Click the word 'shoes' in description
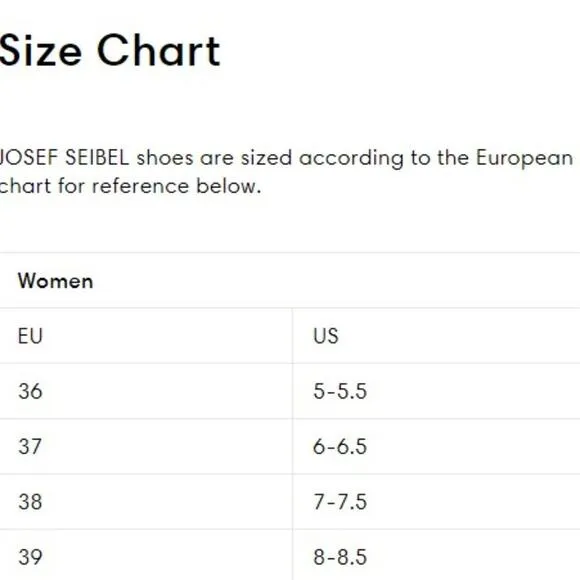The height and width of the screenshot is (580, 580). [x=165, y=158]
